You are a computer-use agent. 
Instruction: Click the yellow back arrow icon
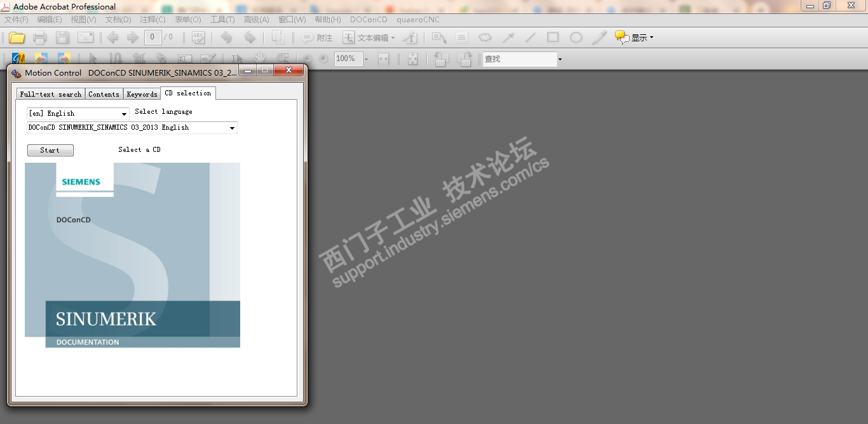point(41,58)
